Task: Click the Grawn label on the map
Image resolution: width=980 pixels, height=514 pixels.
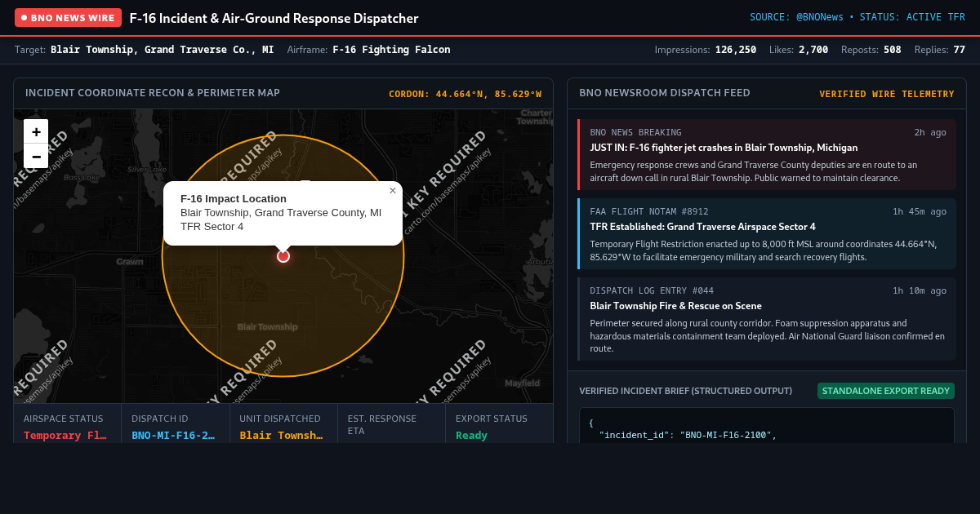Action: pyautogui.click(x=130, y=262)
